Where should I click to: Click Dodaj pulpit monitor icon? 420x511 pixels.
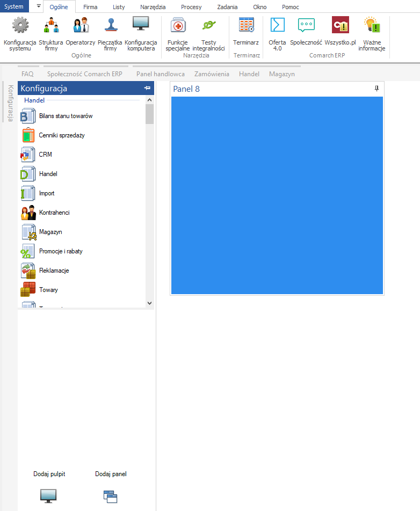point(48,496)
